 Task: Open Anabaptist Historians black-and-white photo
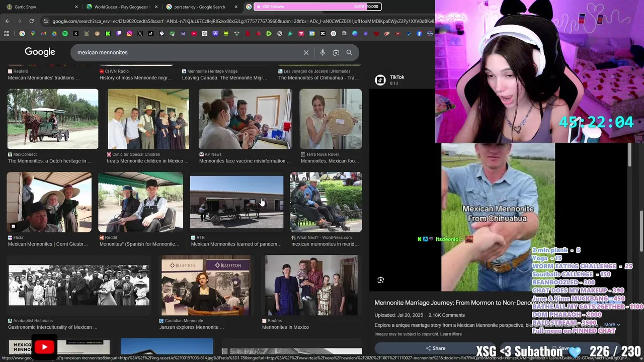coord(79,286)
